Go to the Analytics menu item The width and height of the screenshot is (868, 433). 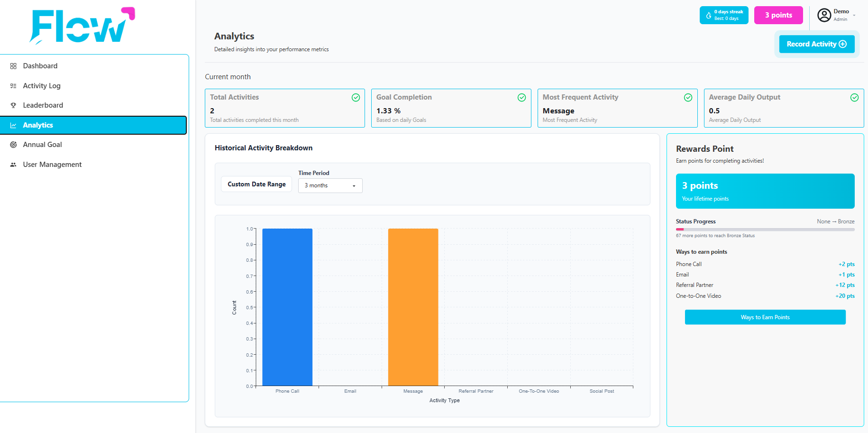pos(93,125)
